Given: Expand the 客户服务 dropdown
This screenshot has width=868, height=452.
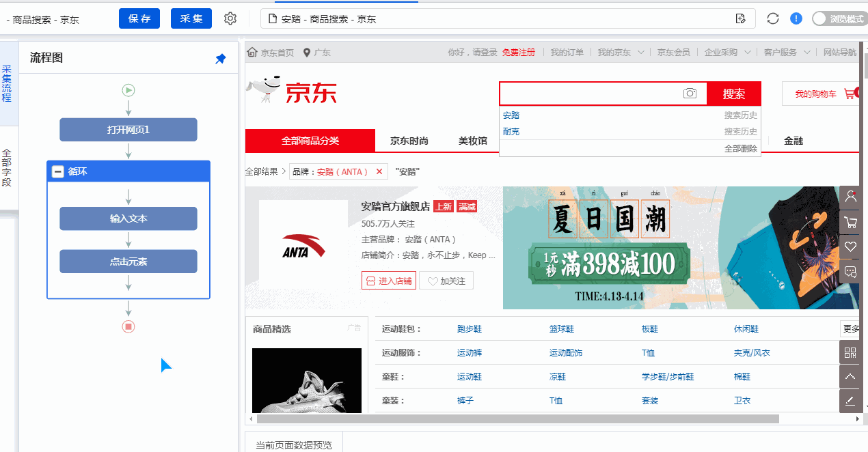Looking at the screenshot, I should click(807, 53).
